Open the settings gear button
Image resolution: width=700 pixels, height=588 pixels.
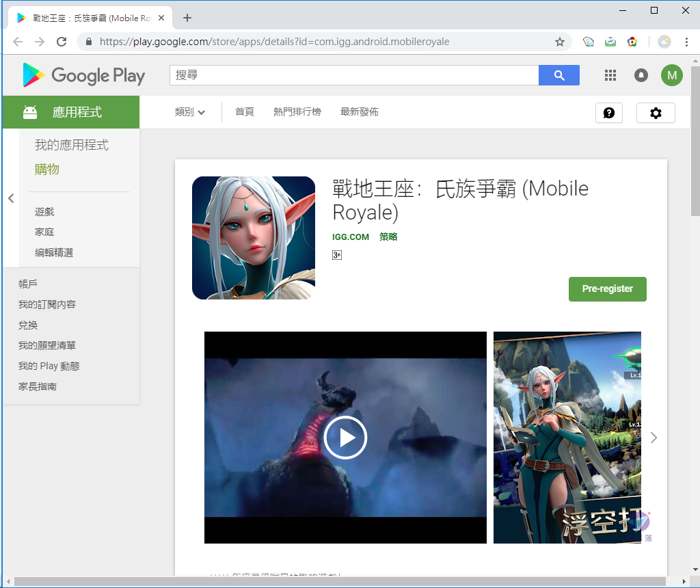pos(656,113)
